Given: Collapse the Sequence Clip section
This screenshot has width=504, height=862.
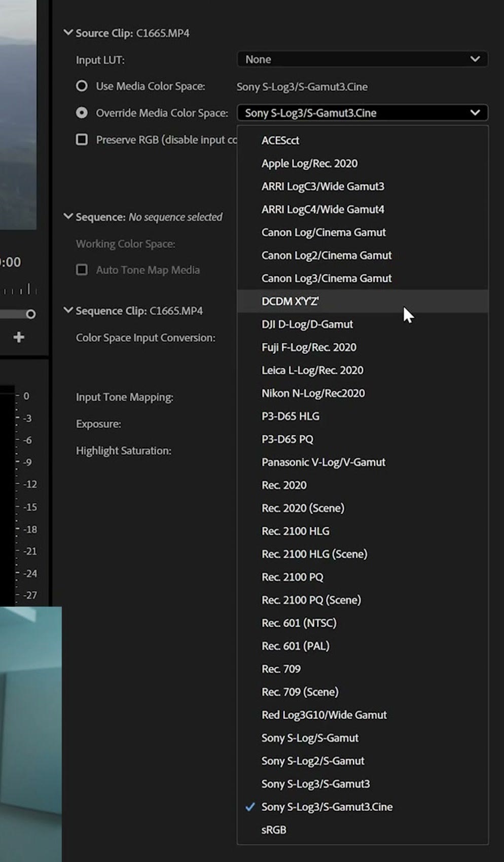Looking at the screenshot, I should click(x=68, y=310).
